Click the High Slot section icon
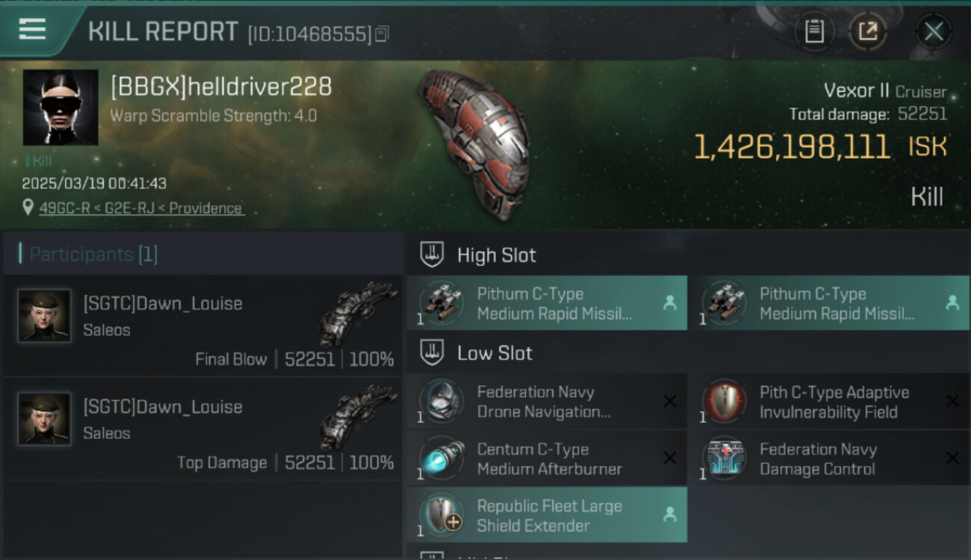Viewport: 971px width, 560px height. [431, 255]
